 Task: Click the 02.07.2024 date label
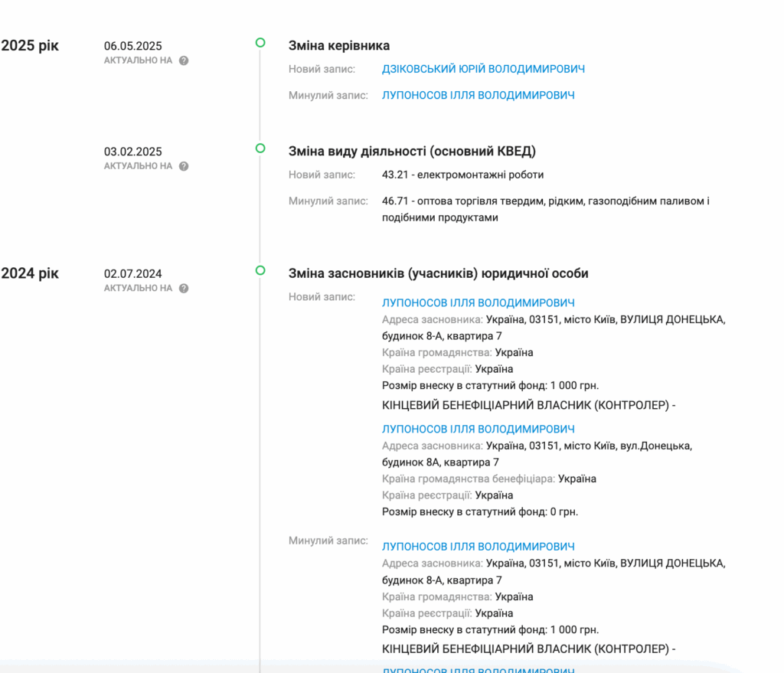click(x=133, y=273)
